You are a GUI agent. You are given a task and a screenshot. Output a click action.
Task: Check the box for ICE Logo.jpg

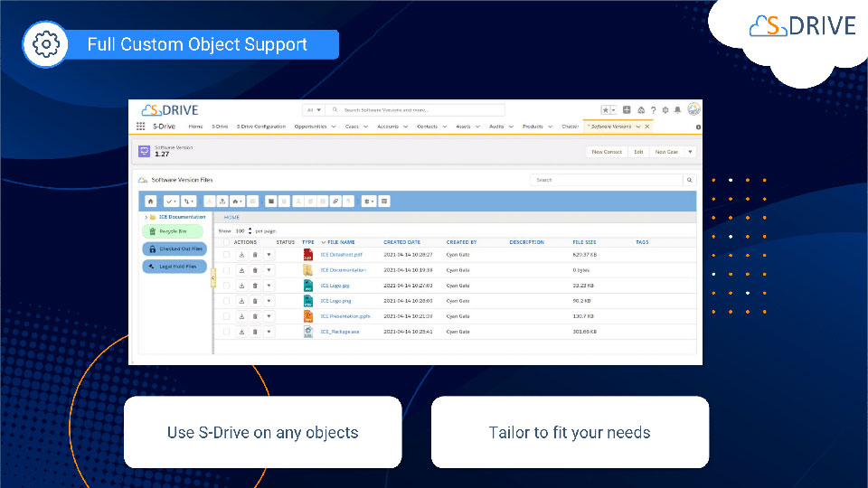point(226,286)
